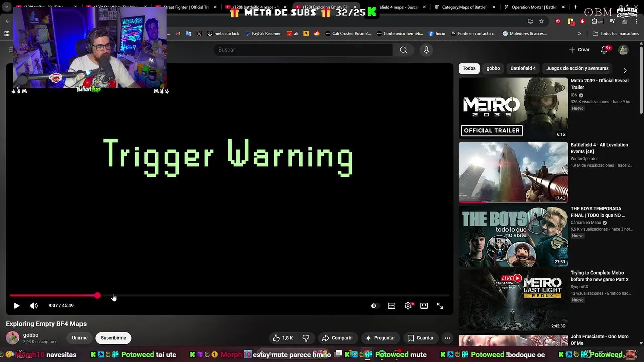This screenshot has height=362, width=644.
Task: Switch to the Operation Mortar browser tab
Action: (x=529, y=7)
